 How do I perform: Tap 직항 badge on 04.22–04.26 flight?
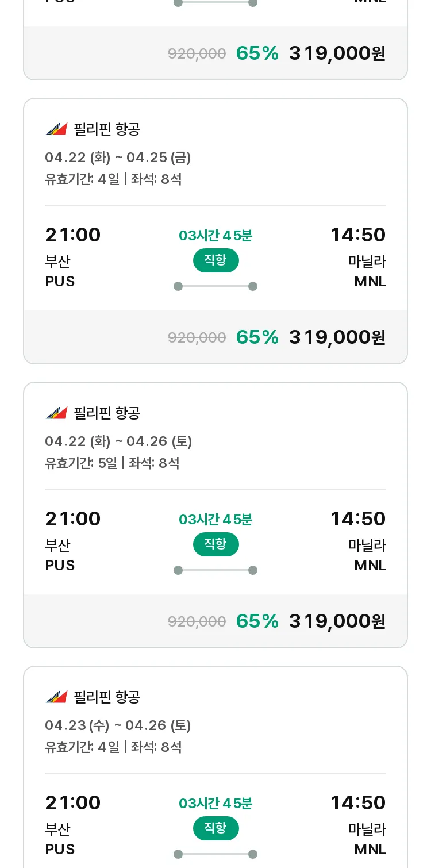point(215,544)
